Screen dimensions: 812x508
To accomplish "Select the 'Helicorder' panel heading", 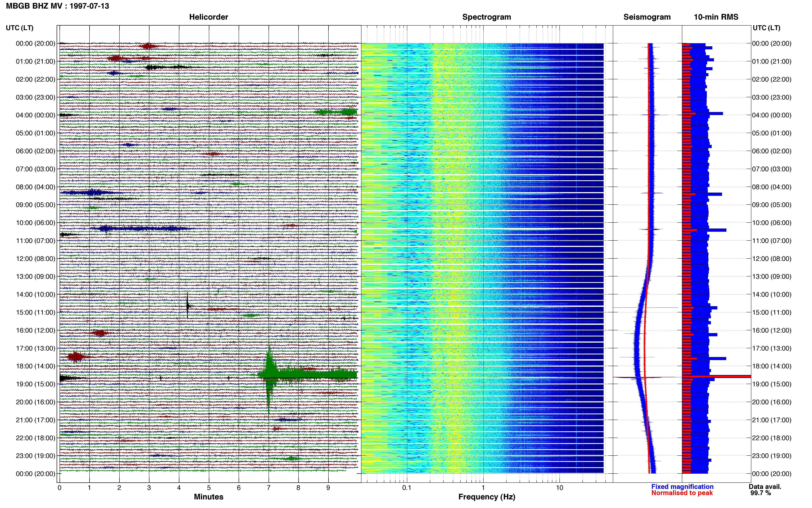I will click(209, 17).
